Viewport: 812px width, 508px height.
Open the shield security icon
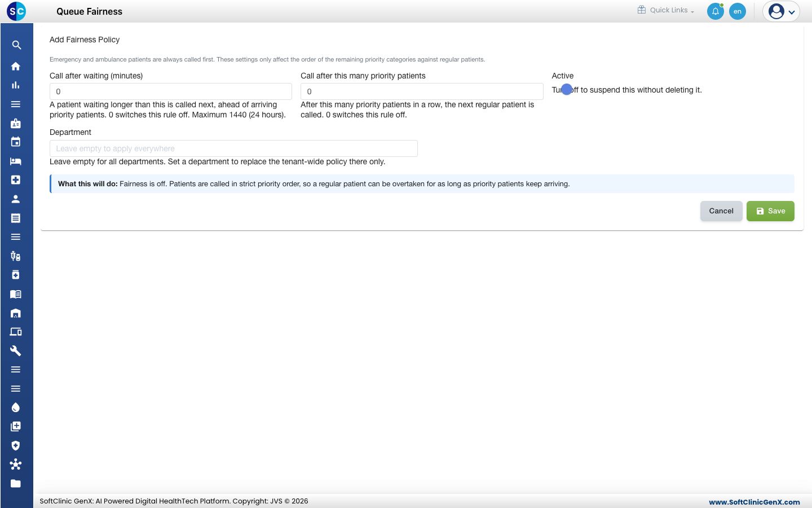pyautogui.click(x=16, y=445)
